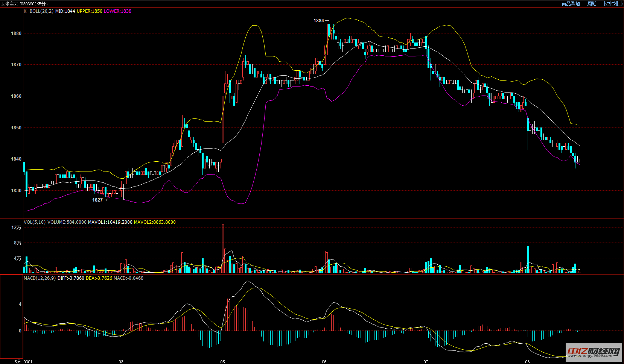Select the MACD(12,26,9) indicator label
The image size is (624, 364).
[40, 278]
